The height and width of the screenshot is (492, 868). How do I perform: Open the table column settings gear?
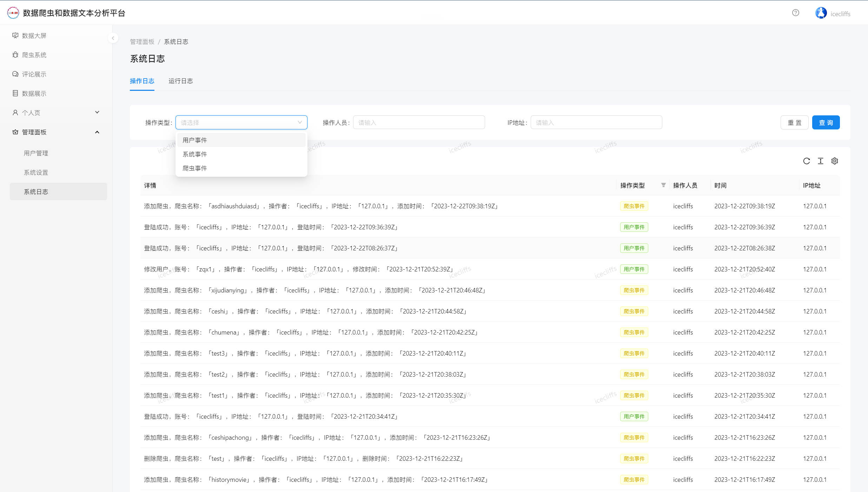tap(835, 161)
